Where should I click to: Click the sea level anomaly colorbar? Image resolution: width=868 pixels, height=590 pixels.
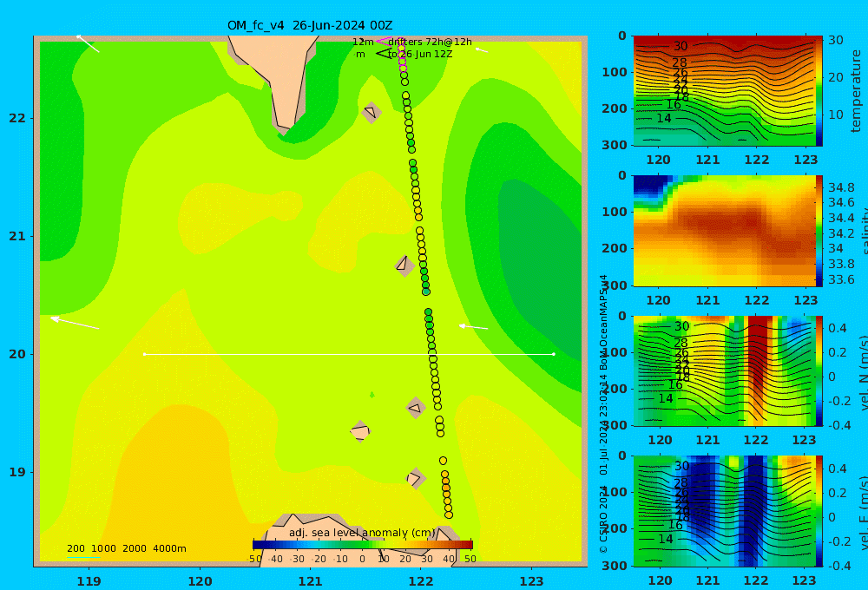(x=363, y=545)
